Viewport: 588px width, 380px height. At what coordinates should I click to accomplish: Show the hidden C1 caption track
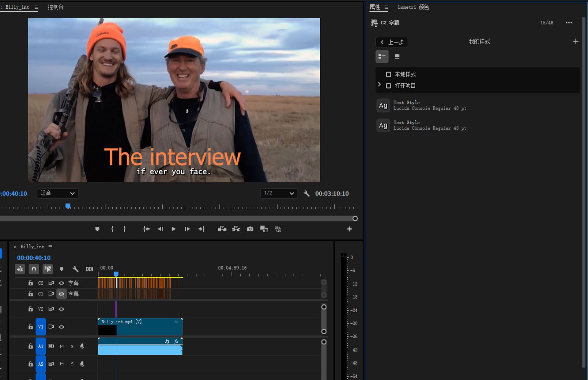pos(61,294)
